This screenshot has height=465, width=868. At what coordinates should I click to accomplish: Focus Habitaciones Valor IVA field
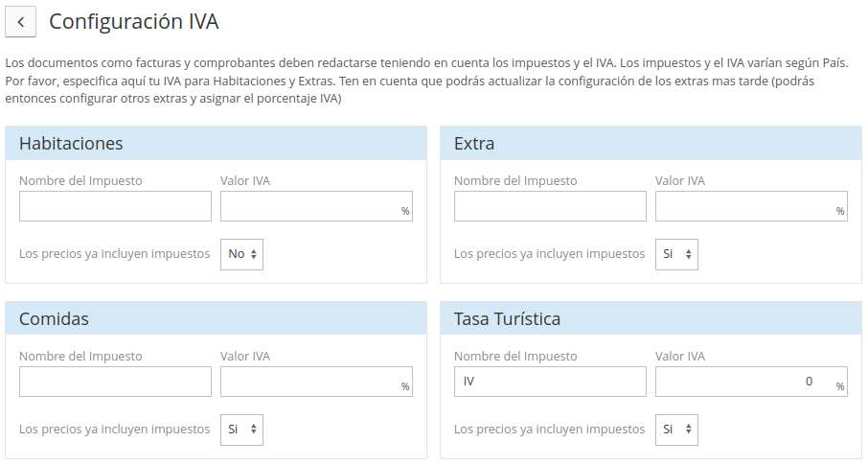click(317, 206)
